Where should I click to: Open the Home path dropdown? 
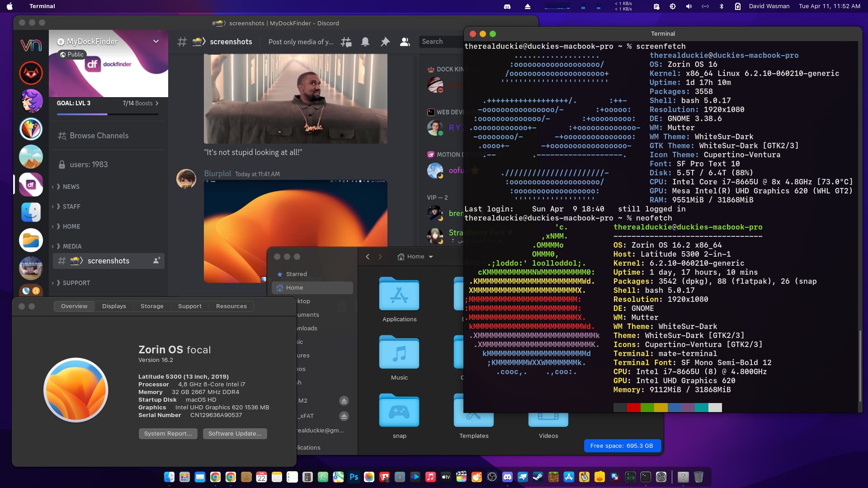[415, 257]
